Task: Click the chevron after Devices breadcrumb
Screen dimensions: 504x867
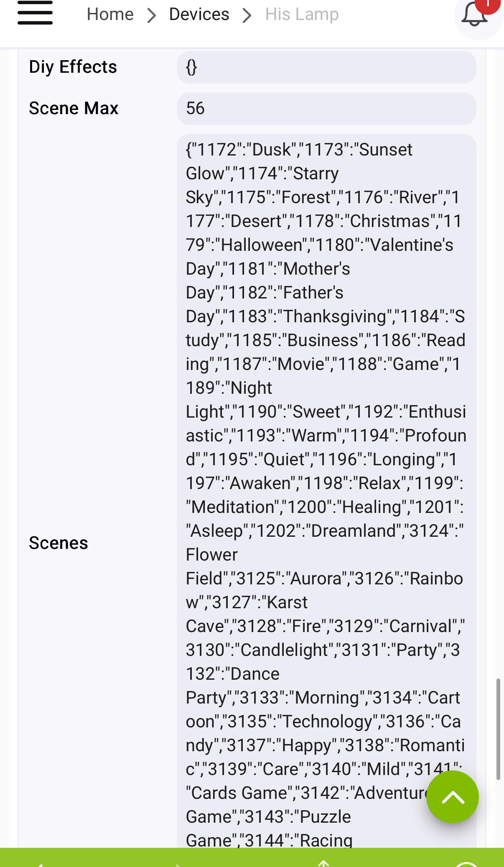Action: click(247, 15)
